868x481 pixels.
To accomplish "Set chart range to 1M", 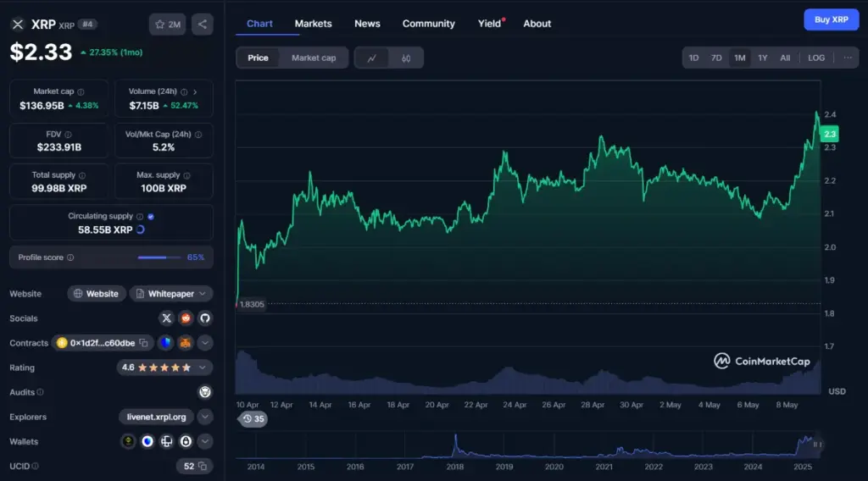I will (739, 58).
